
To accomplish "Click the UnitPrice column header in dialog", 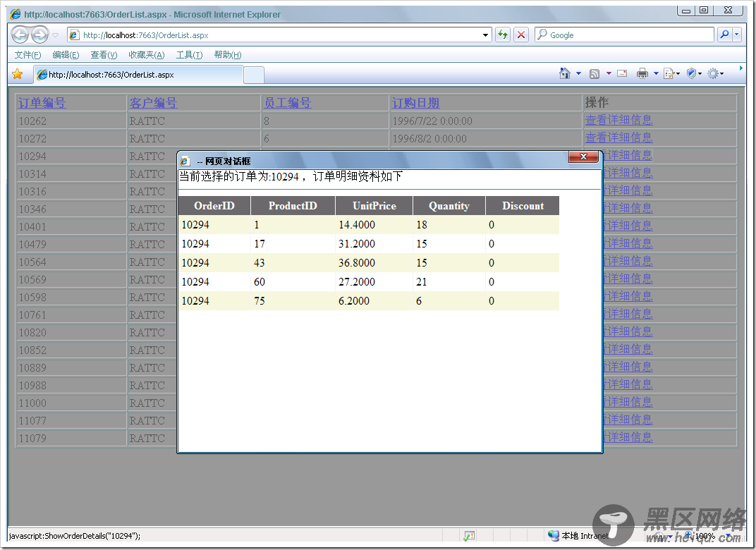I will pos(374,206).
